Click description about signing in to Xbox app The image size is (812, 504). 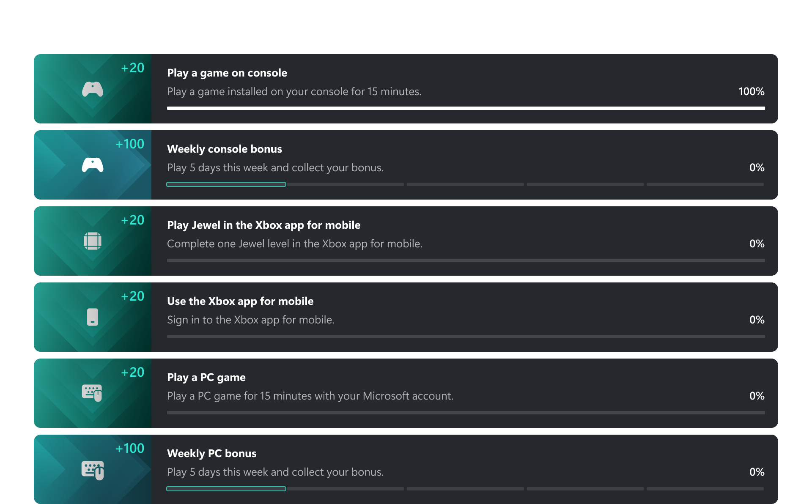pyautogui.click(x=250, y=320)
